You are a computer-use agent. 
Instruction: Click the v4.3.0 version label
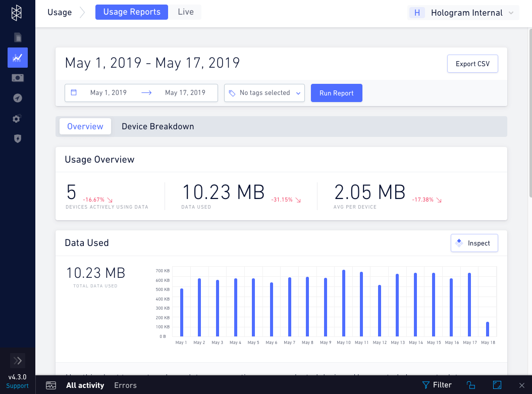pyautogui.click(x=17, y=377)
